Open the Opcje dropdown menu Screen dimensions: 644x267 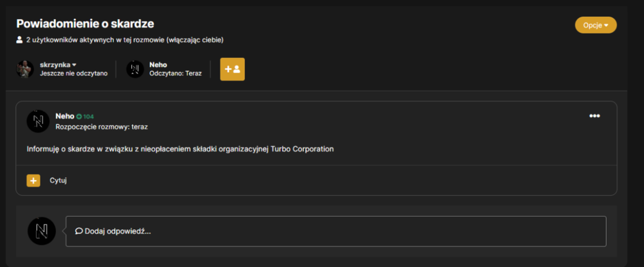[x=596, y=25]
